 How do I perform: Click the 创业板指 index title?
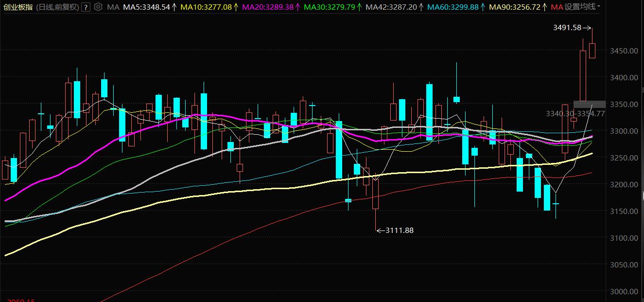[19, 7]
